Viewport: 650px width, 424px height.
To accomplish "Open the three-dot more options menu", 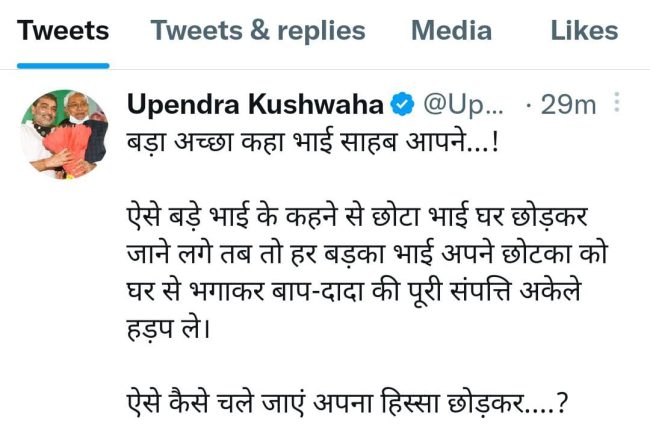I will pos(617,102).
